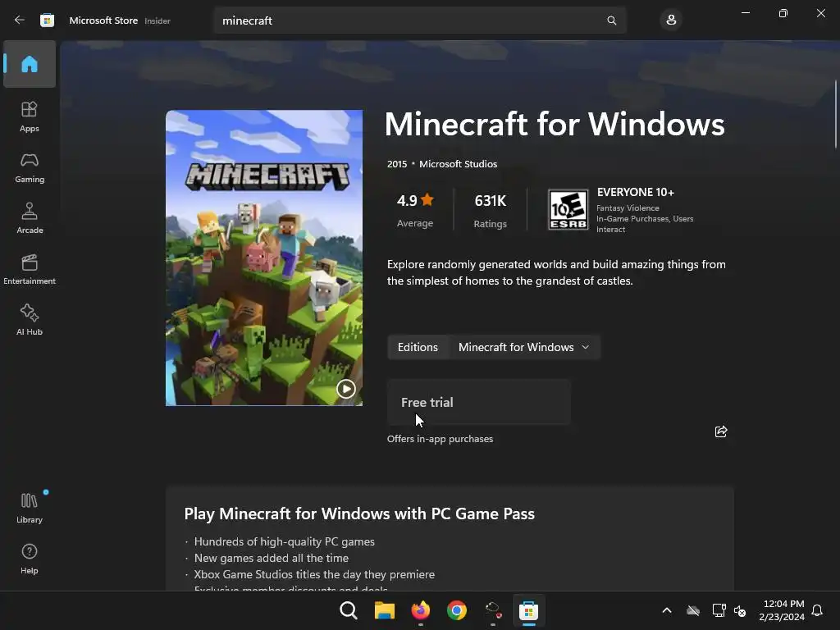This screenshot has height=630, width=840.
Task: Share this app using the share icon
Action: coord(721,431)
